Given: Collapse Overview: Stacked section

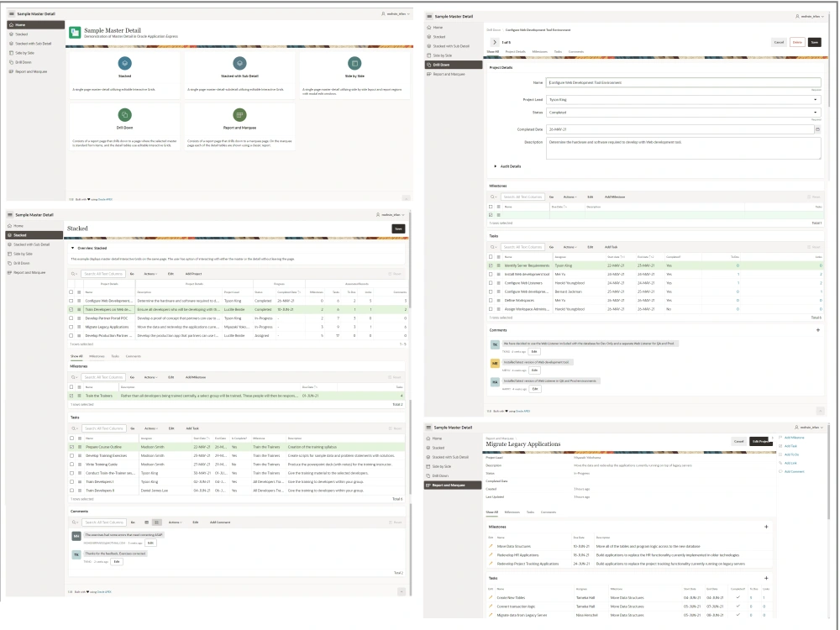Looking at the screenshot, I should click(x=73, y=248).
